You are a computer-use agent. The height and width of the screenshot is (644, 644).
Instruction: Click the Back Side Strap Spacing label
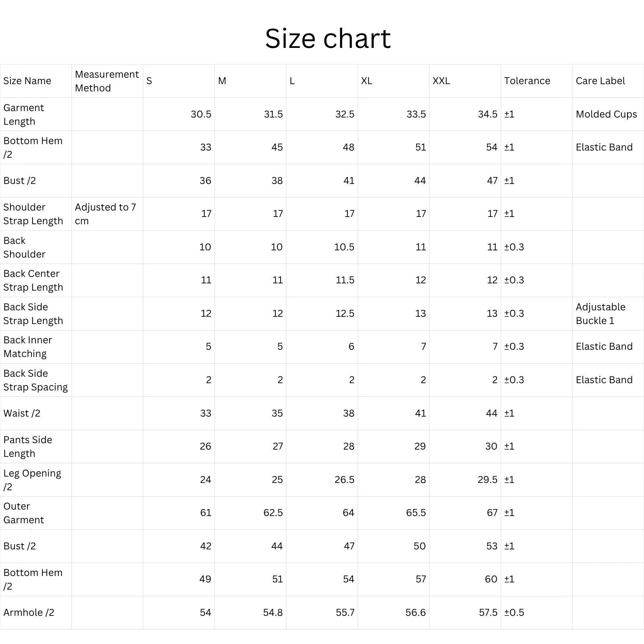click(35, 380)
